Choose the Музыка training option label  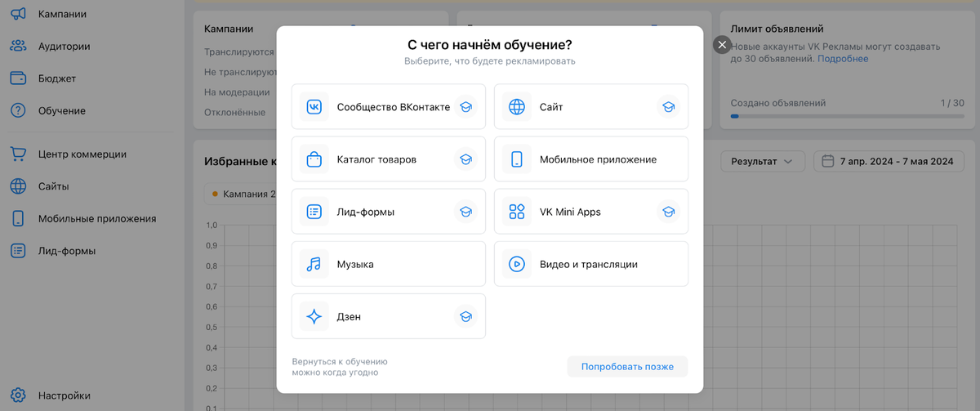[x=355, y=265]
